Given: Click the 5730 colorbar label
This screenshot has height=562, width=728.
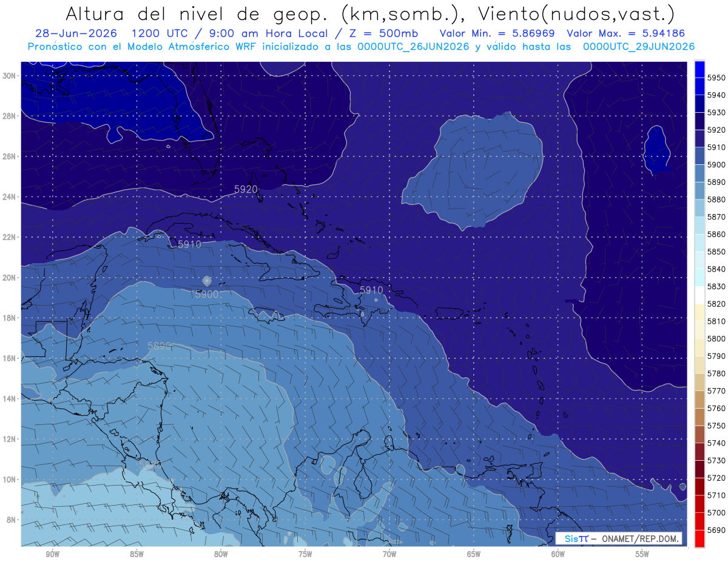Looking at the screenshot, I should 716,461.
